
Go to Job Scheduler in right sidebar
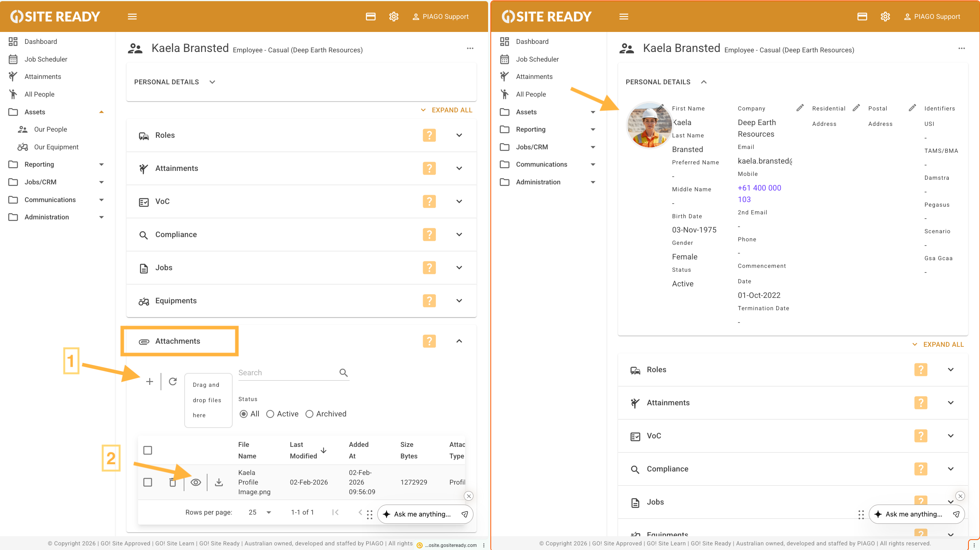coord(537,59)
